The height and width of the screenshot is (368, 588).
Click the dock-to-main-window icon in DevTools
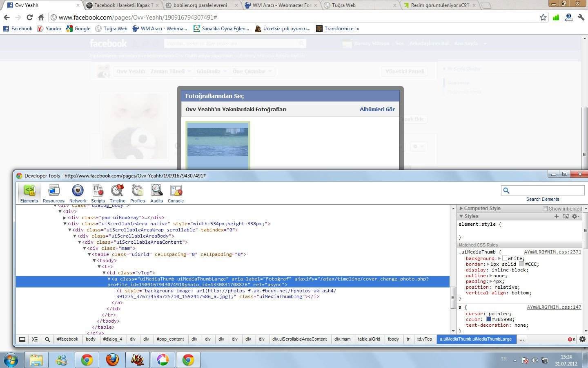(22, 339)
